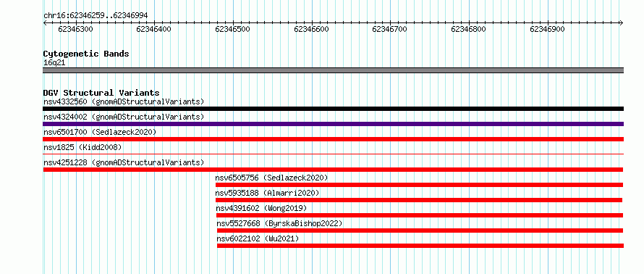644x274 pixels.
Task: Click the DGV Structural Variants track title
Action: [x=101, y=93]
